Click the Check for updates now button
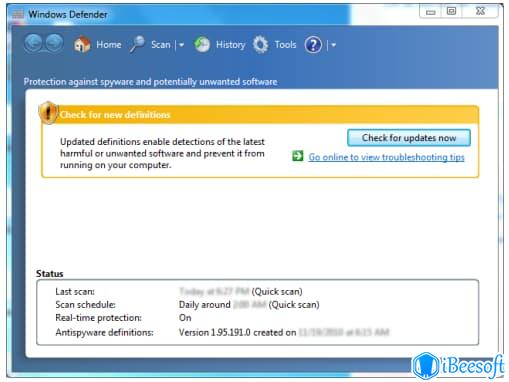Screen dimensions: 509x382 [x=409, y=138]
